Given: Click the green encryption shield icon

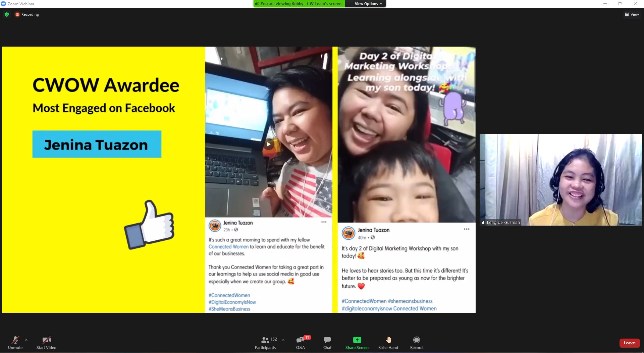Looking at the screenshot, I should [x=7, y=14].
